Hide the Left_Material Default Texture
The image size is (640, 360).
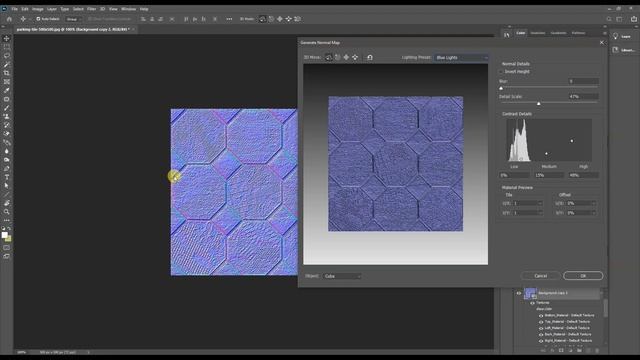[541, 328]
